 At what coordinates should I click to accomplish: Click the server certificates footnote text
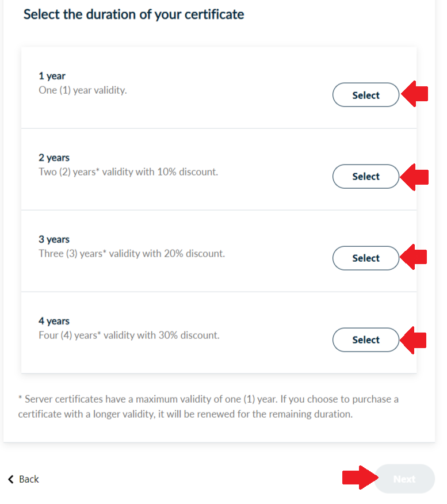pyautogui.click(x=208, y=406)
